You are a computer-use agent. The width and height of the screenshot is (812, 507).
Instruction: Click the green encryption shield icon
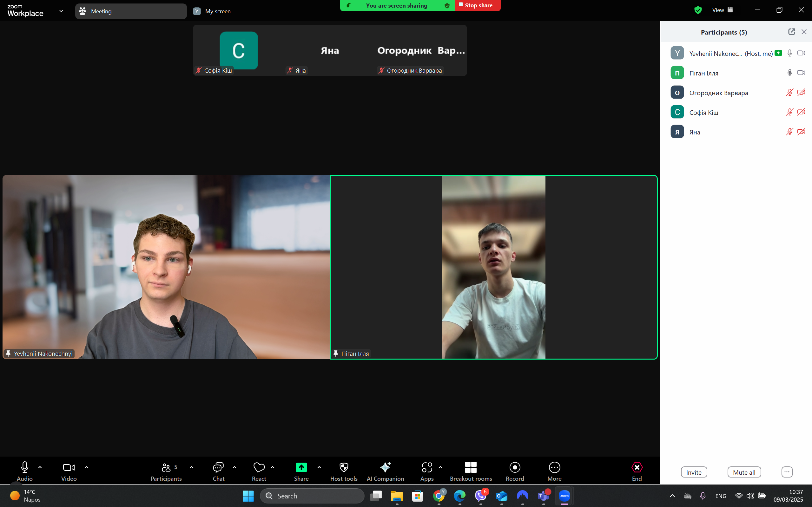pyautogui.click(x=698, y=10)
